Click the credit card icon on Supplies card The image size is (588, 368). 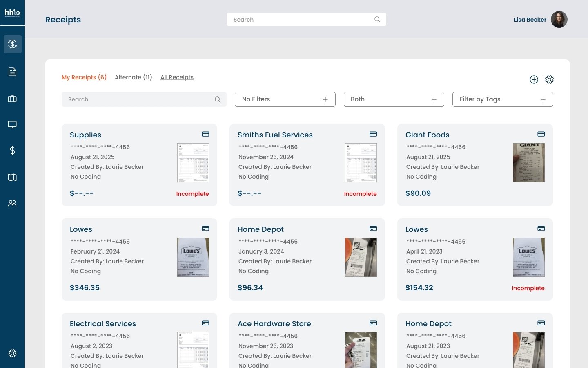coord(205,134)
